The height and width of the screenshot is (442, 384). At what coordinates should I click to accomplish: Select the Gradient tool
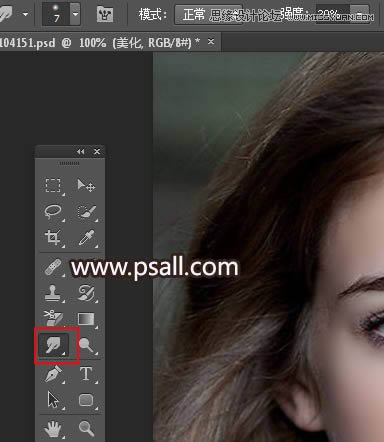click(86, 319)
